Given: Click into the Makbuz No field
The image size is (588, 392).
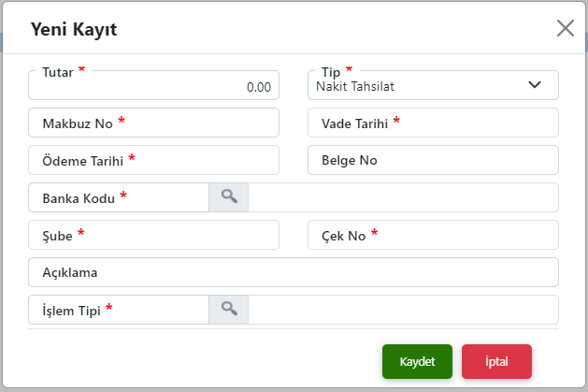Looking at the screenshot, I should [153, 123].
